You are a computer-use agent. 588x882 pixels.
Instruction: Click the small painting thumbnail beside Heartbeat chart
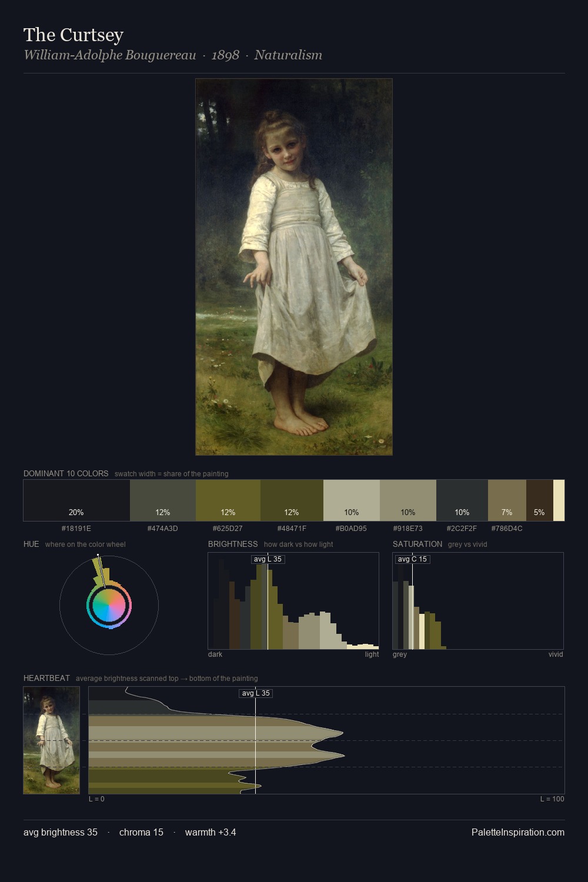(51, 740)
